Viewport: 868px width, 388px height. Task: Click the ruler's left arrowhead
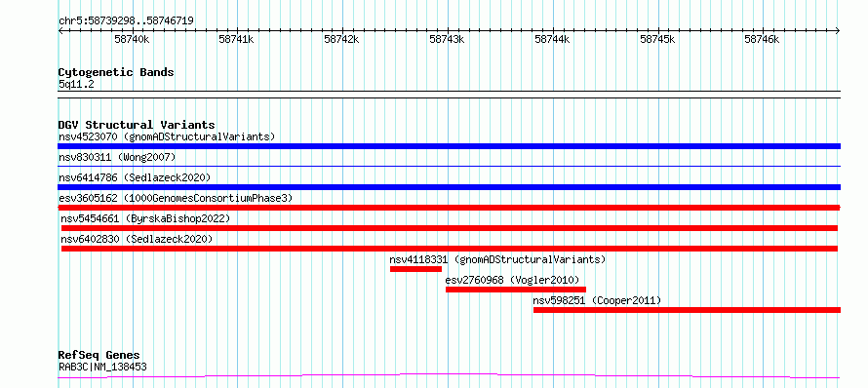point(60,31)
